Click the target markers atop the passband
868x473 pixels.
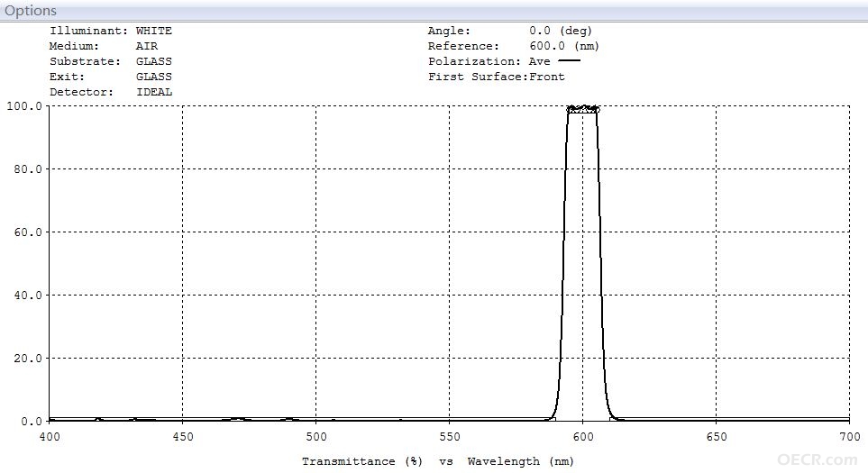(x=583, y=109)
